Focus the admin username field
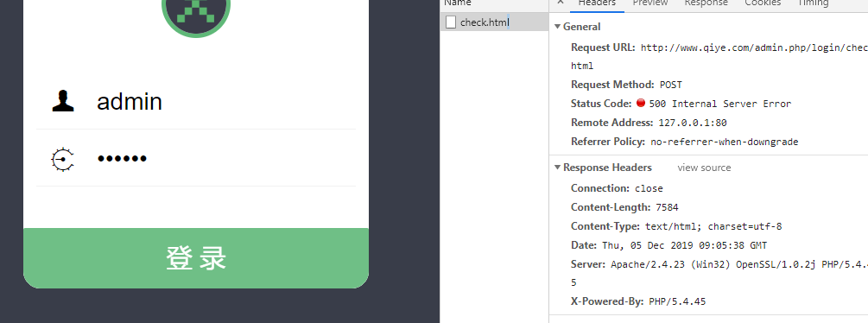The width and height of the screenshot is (868, 323). pos(196,101)
